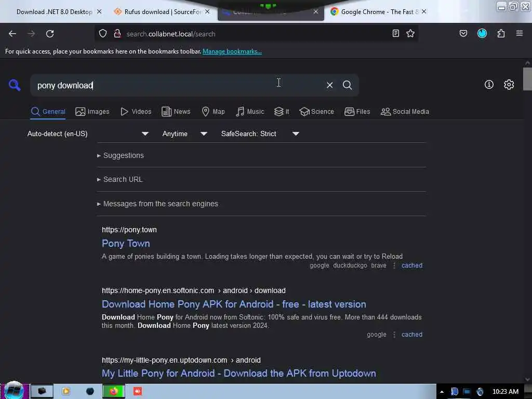532x399 pixels.
Task: Click the connection security lock icon
Action: [x=117, y=34]
